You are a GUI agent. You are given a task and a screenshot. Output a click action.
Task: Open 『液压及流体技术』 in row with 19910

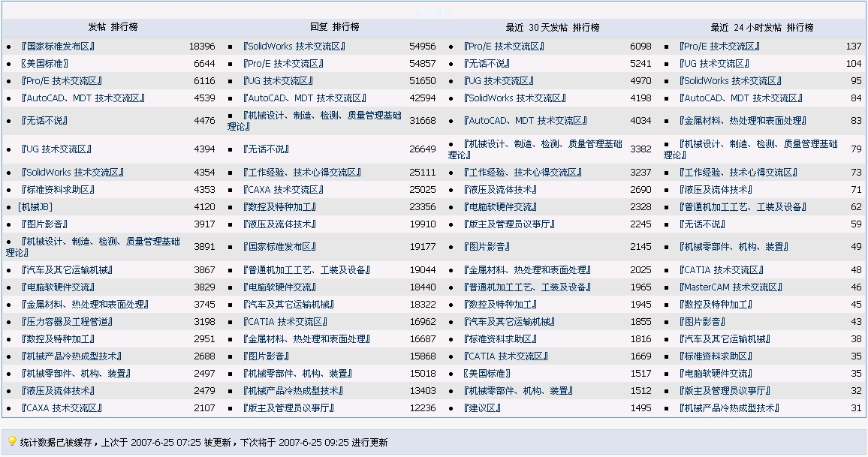pos(279,224)
